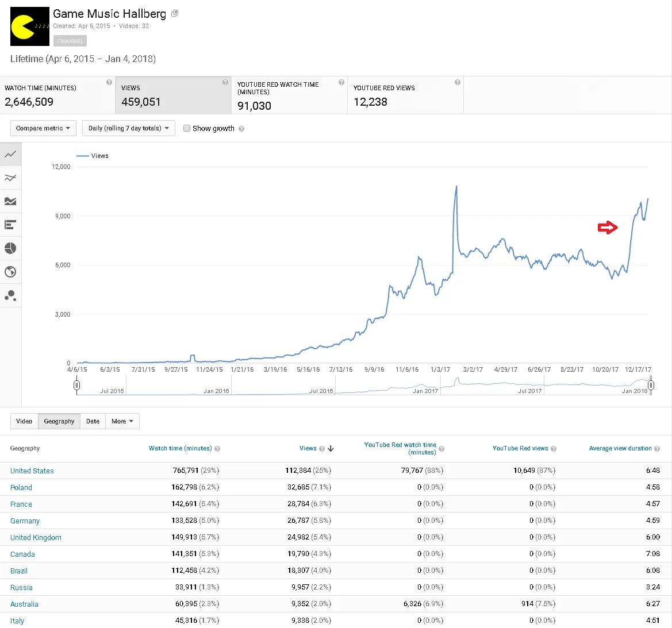Open Italy geography link
This screenshot has height=628, width=672.
point(17,621)
